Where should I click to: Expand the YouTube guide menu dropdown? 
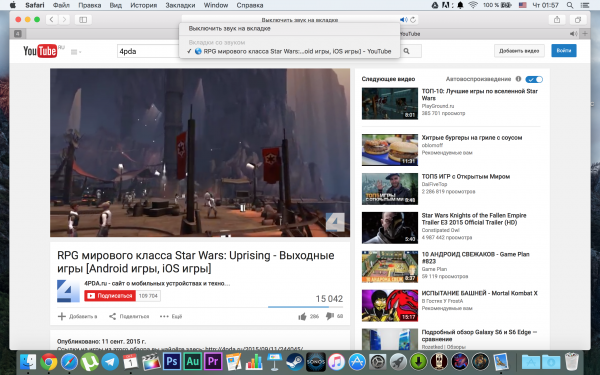(76, 52)
